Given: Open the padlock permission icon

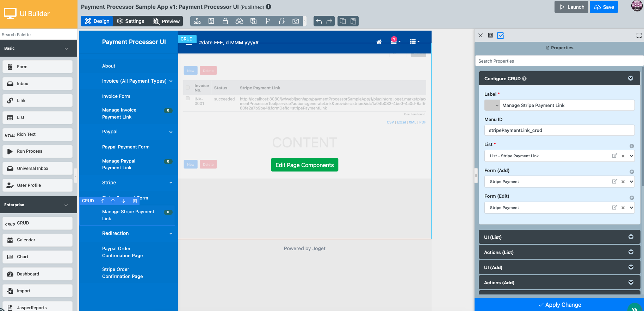Looking at the screenshot, I should click(225, 21).
